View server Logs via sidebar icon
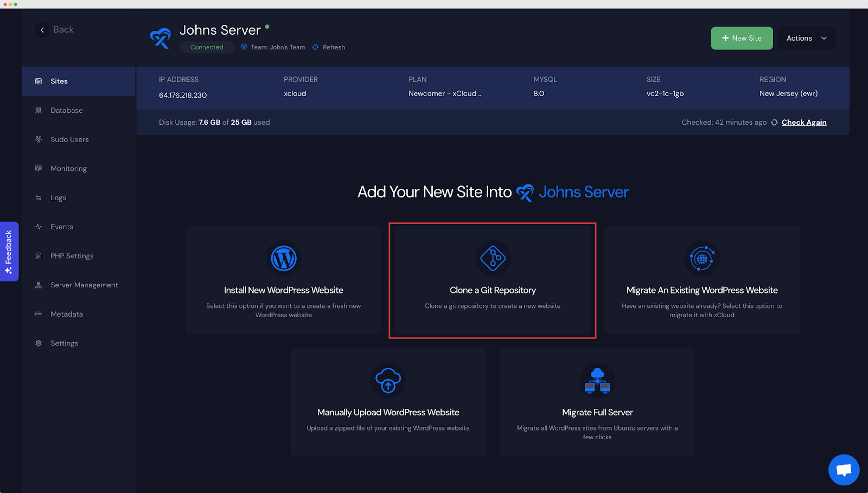This screenshot has width=868, height=493. tap(38, 197)
